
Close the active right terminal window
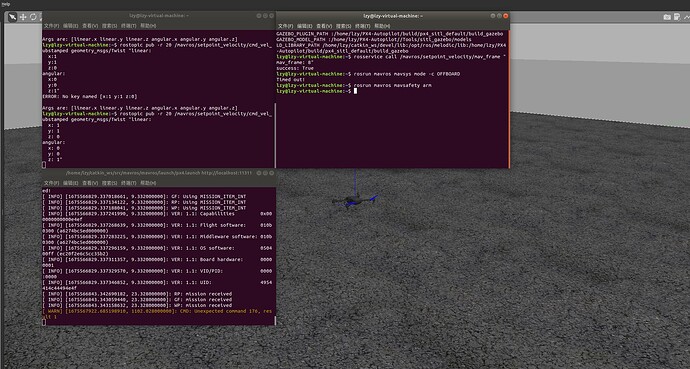tap(506, 16)
